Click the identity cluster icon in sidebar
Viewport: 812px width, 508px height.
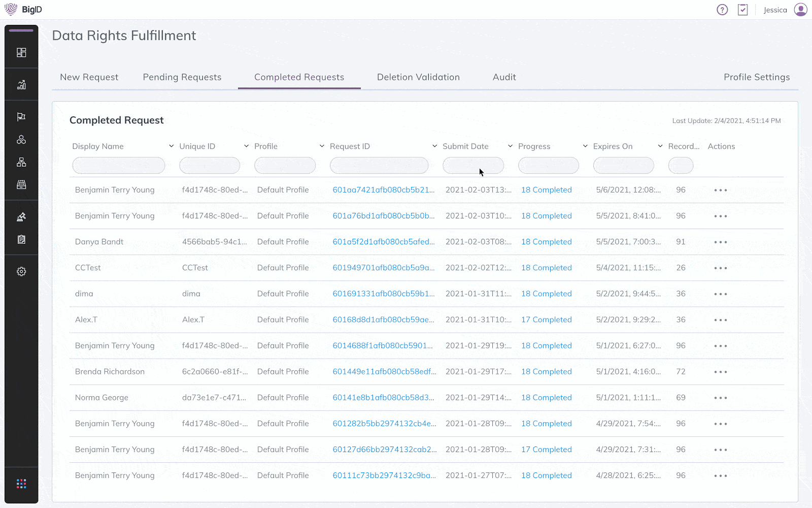tap(21, 139)
